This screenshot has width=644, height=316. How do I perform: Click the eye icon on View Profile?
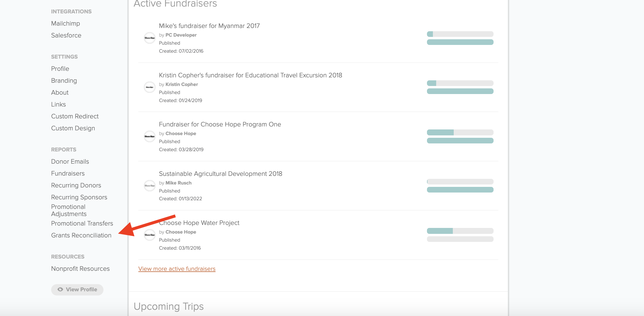60,290
